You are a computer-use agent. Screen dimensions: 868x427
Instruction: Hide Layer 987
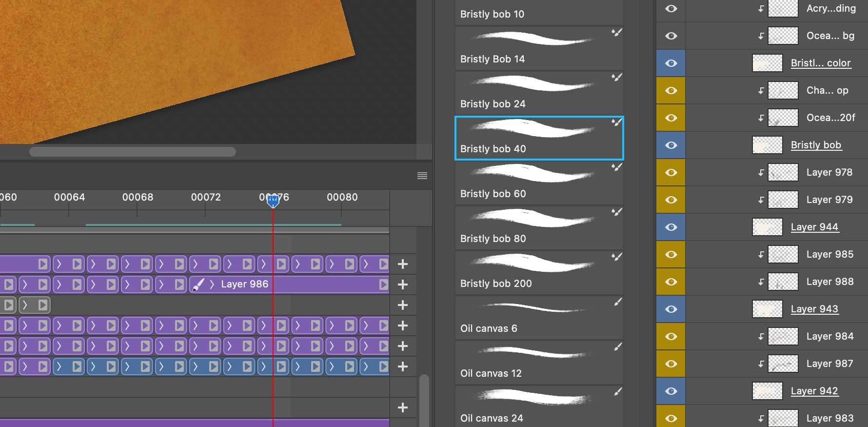click(x=671, y=364)
